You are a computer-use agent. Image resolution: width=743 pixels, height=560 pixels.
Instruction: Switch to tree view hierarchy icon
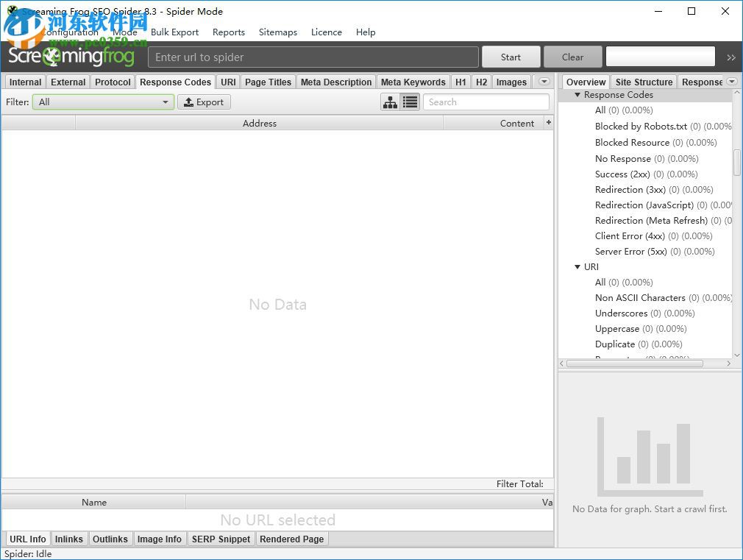(x=390, y=102)
